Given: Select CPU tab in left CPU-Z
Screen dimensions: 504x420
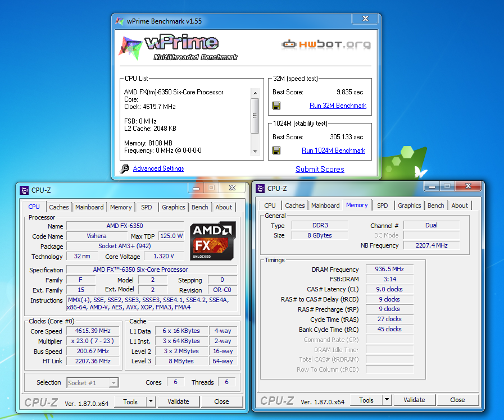Looking at the screenshot, I should [34, 207].
